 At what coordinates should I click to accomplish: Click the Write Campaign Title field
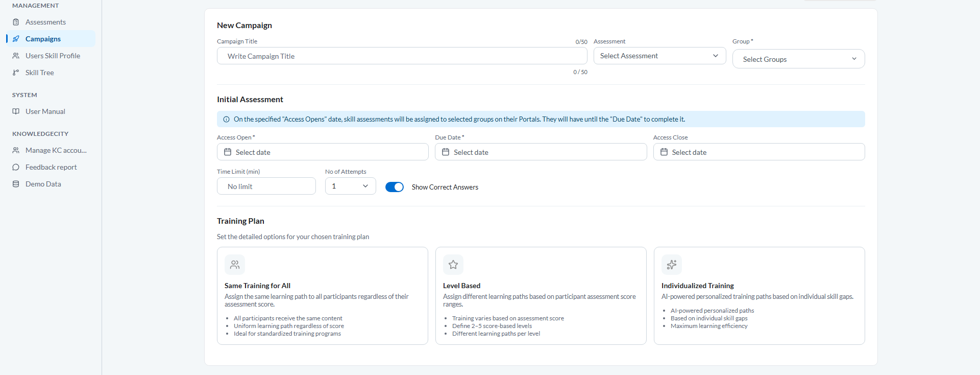[x=402, y=56]
